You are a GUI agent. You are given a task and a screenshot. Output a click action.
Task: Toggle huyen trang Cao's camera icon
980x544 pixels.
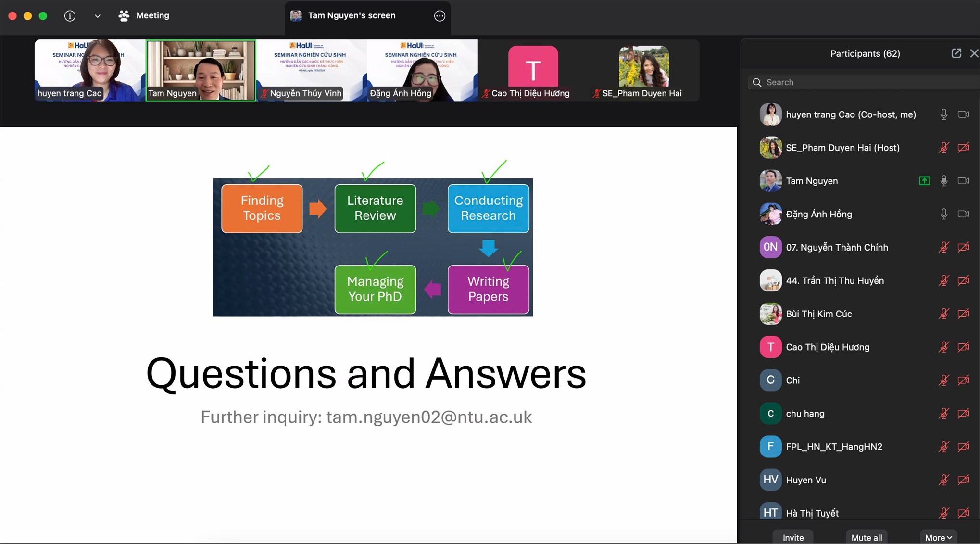[x=963, y=114]
